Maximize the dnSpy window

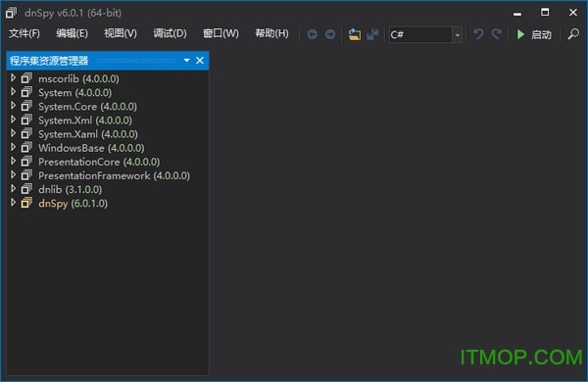545,13
